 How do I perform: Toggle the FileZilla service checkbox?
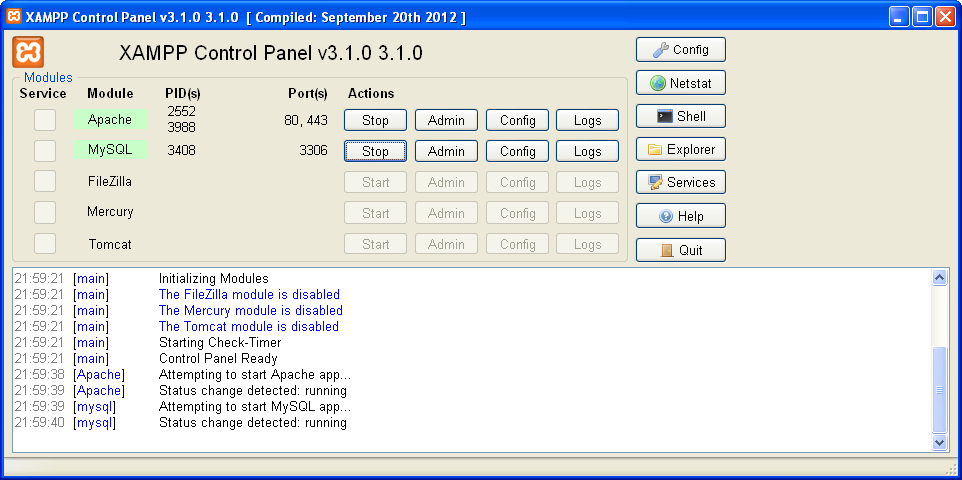click(x=45, y=182)
